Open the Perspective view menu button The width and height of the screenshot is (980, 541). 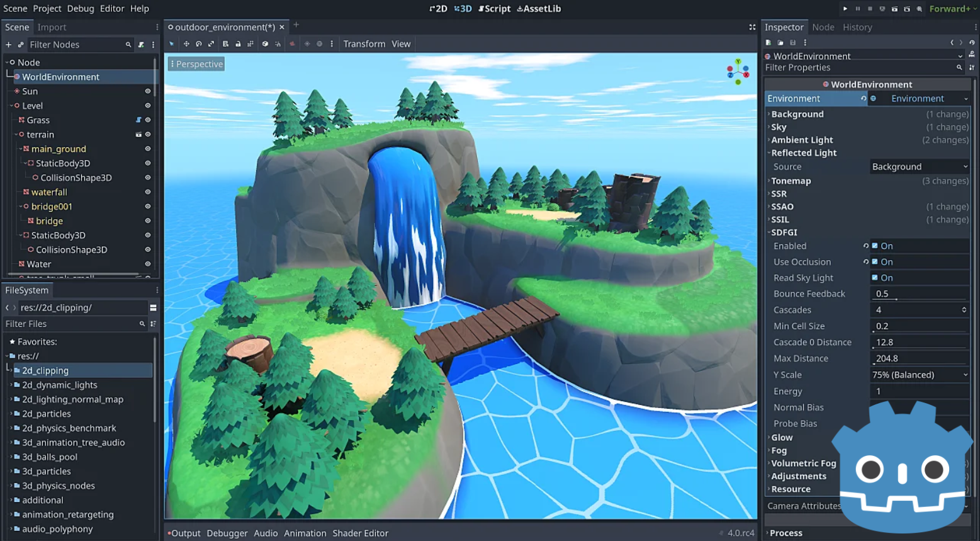tap(196, 64)
